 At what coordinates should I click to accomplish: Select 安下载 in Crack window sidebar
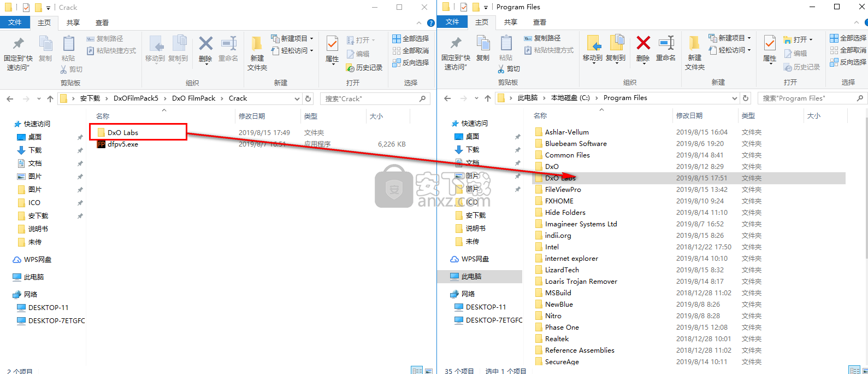tap(38, 216)
